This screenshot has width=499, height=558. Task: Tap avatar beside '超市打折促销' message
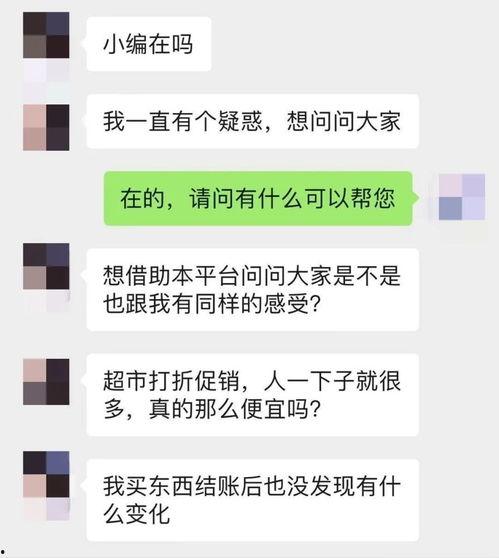[46, 382]
